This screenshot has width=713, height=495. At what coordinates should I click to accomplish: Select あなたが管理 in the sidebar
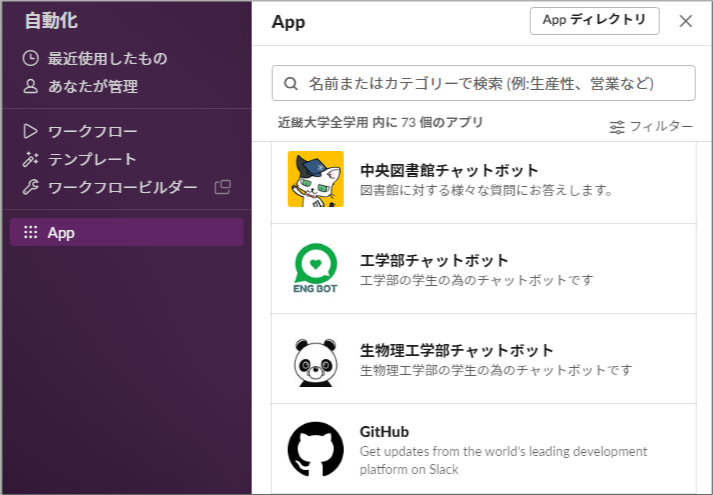(x=93, y=87)
